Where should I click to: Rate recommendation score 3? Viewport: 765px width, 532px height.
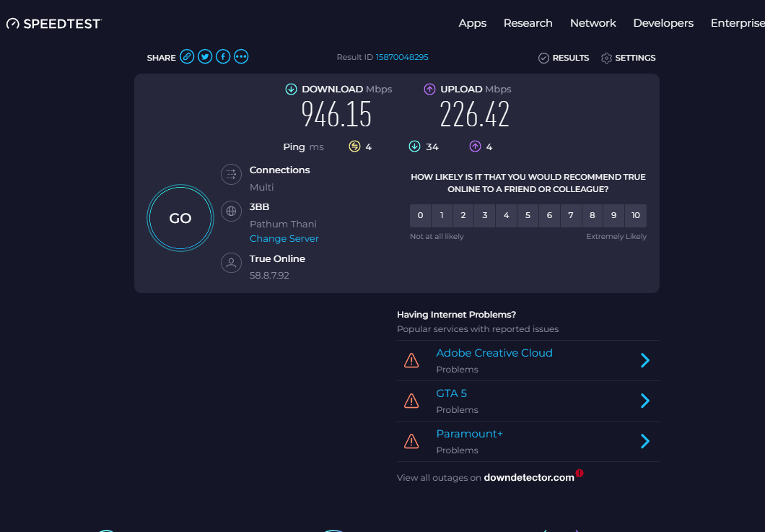[484, 216]
